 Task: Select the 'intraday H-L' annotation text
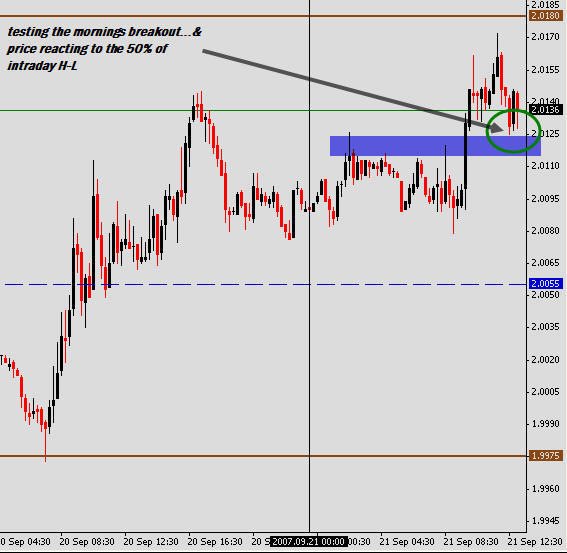coord(42,66)
